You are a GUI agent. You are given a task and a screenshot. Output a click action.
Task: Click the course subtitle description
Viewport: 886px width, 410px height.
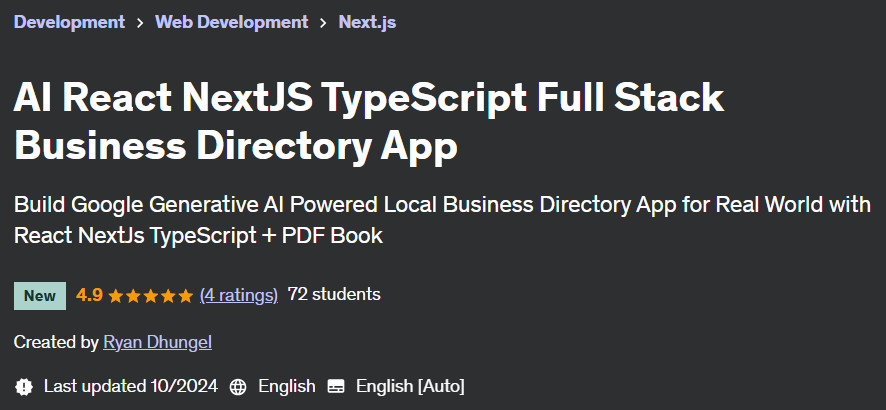[x=442, y=220]
